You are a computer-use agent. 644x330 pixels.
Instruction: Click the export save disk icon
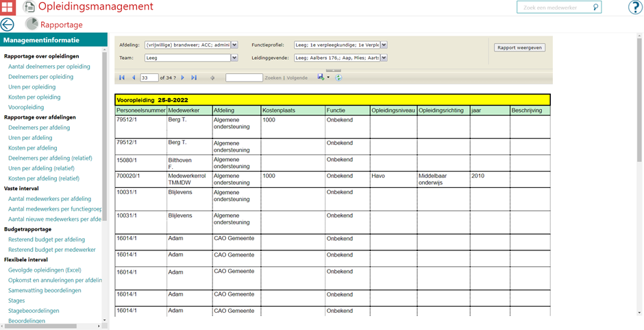(x=321, y=77)
